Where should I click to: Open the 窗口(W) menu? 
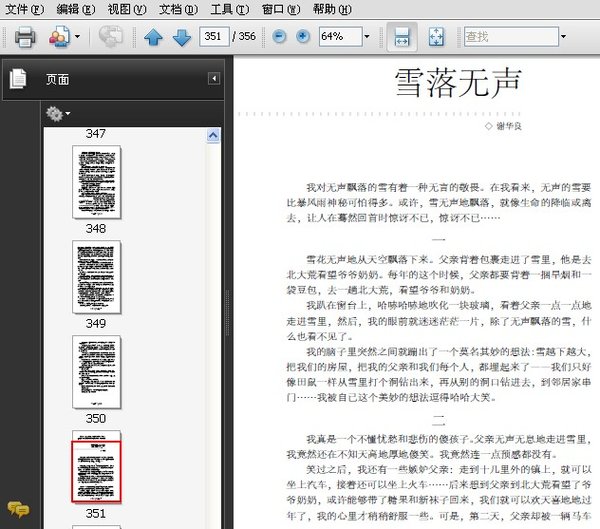(x=281, y=9)
